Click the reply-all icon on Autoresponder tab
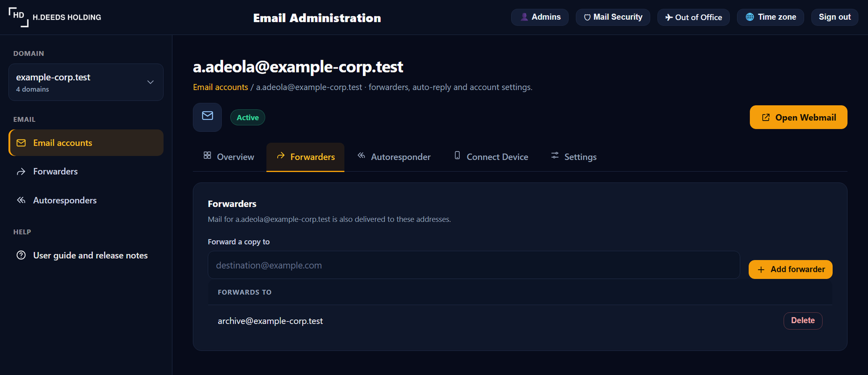868x375 pixels. tap(361, 155)
